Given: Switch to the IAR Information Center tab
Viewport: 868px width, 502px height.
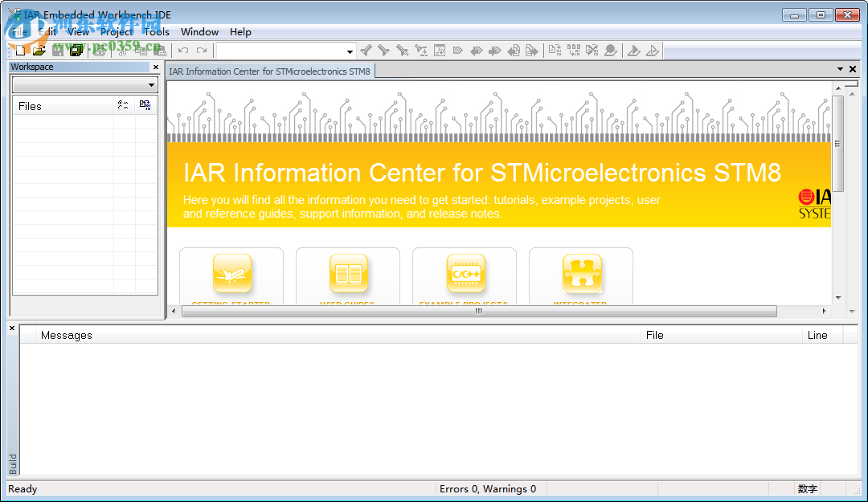Looking at the screenshot, I should coord(269,71).
